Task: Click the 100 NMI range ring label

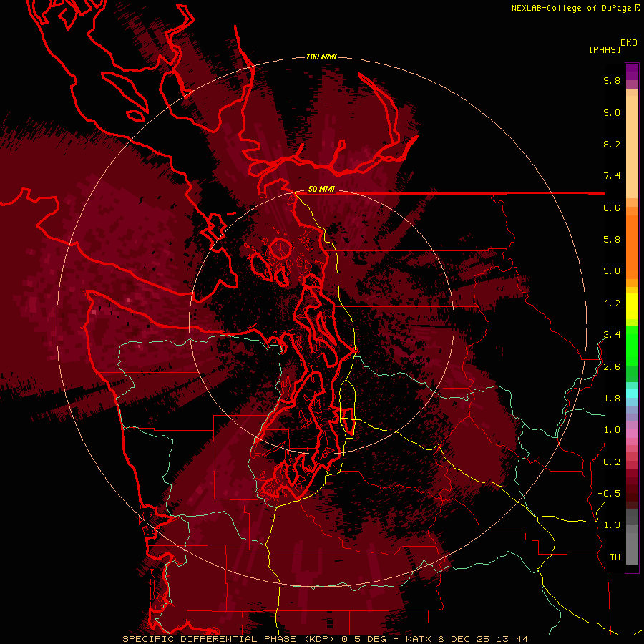Action: tap(321, 57)
